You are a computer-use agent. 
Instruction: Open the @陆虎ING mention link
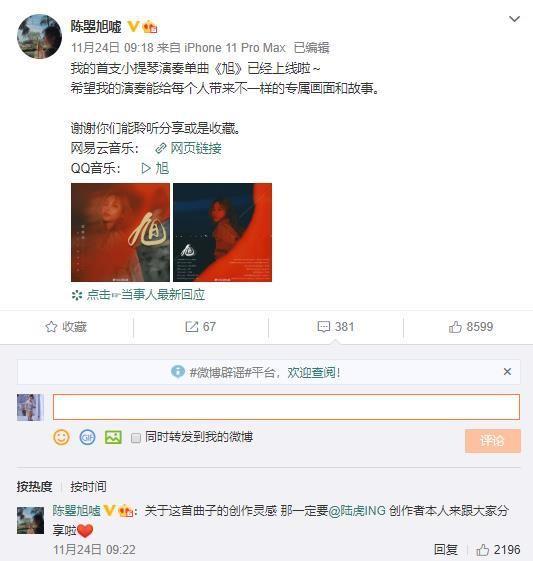coord(357,510)
